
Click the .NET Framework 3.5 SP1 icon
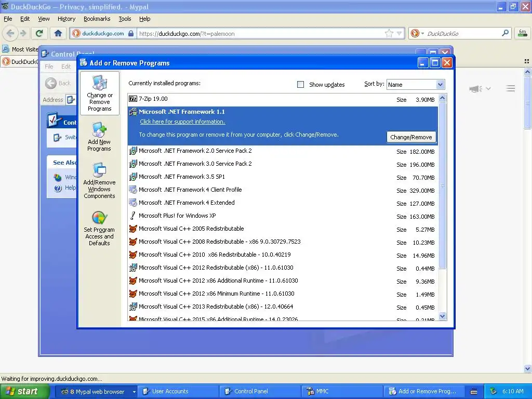point(133,177)
